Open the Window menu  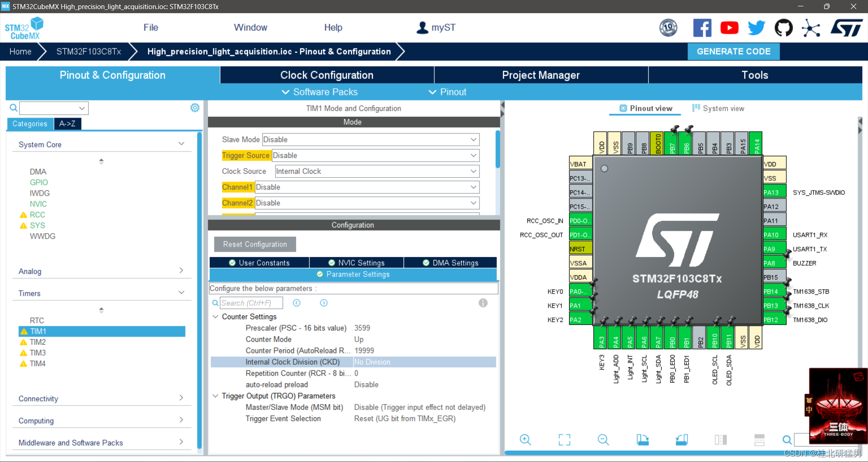[x=250, y=28]
